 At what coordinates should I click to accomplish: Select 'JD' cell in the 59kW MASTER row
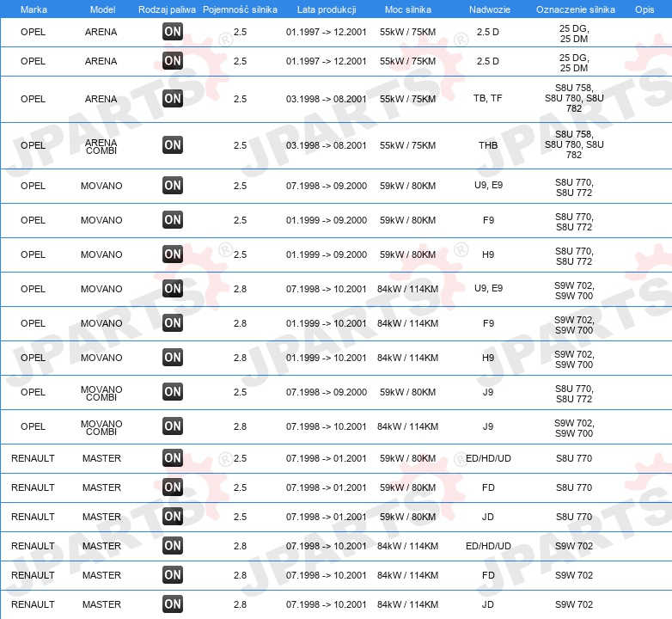pyautogui.click(x=488, y=517)
